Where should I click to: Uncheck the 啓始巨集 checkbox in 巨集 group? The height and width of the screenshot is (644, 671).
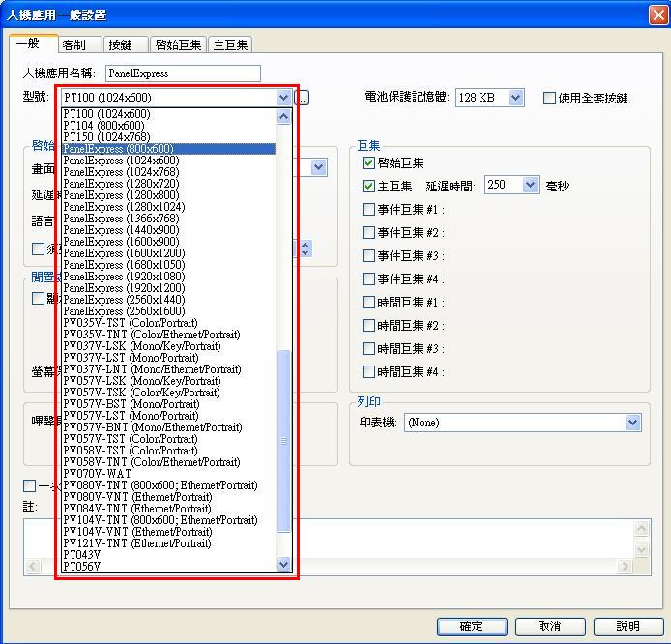(368, 163)
